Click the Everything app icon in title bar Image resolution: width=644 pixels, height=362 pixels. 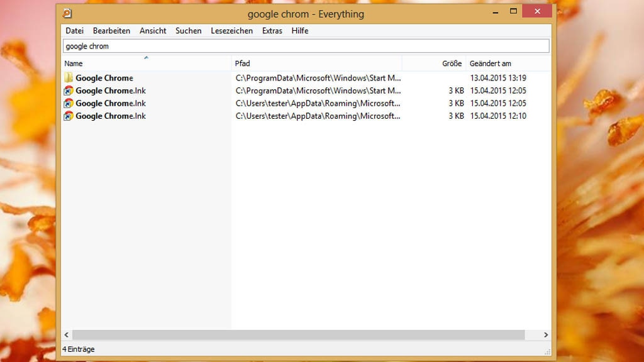(x=67, y=13)
